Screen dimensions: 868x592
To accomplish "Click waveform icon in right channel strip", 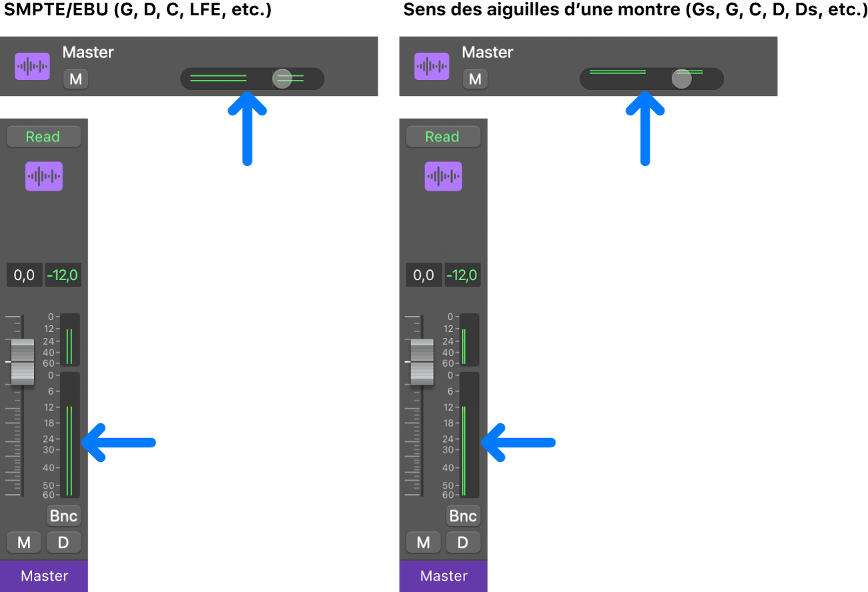I will [444, 177].
